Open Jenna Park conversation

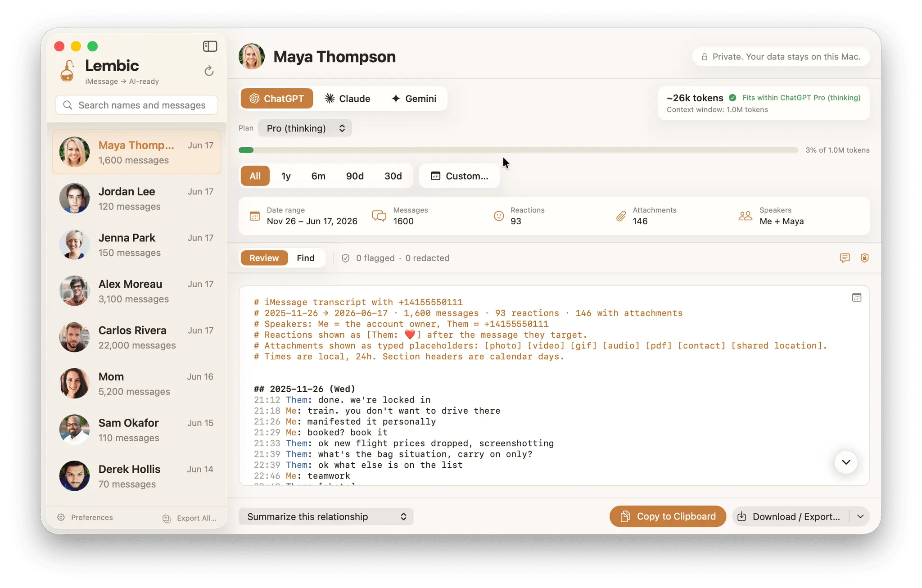point(136,245)
